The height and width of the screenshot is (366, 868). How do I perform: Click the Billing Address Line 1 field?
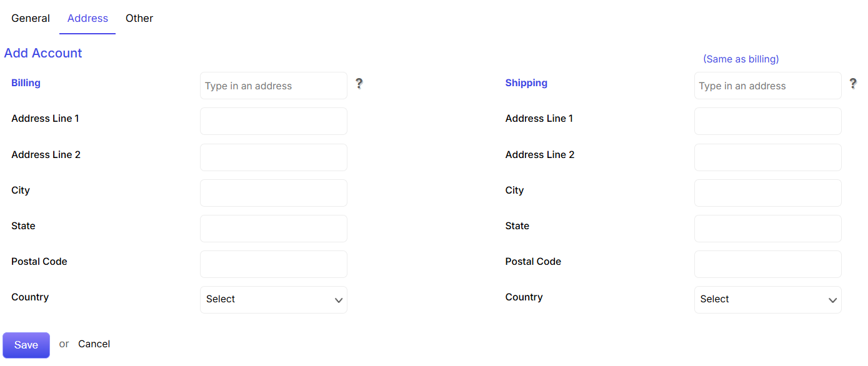274,121
